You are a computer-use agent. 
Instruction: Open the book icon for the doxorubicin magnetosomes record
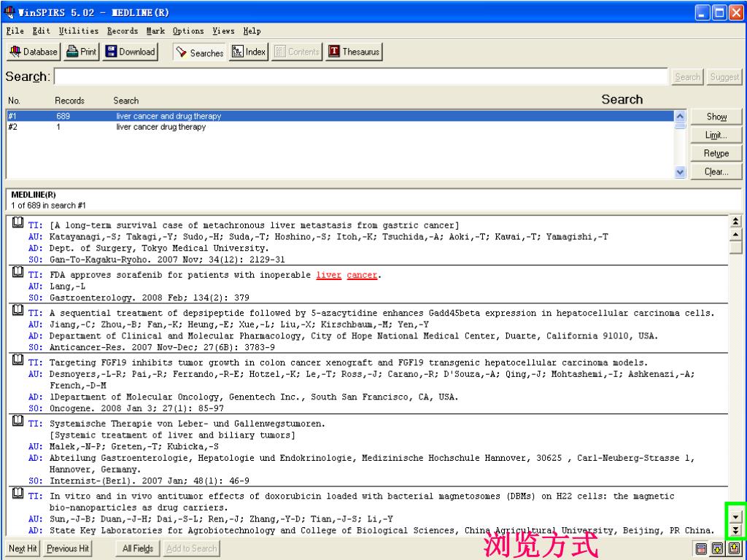tap(18, 493)
